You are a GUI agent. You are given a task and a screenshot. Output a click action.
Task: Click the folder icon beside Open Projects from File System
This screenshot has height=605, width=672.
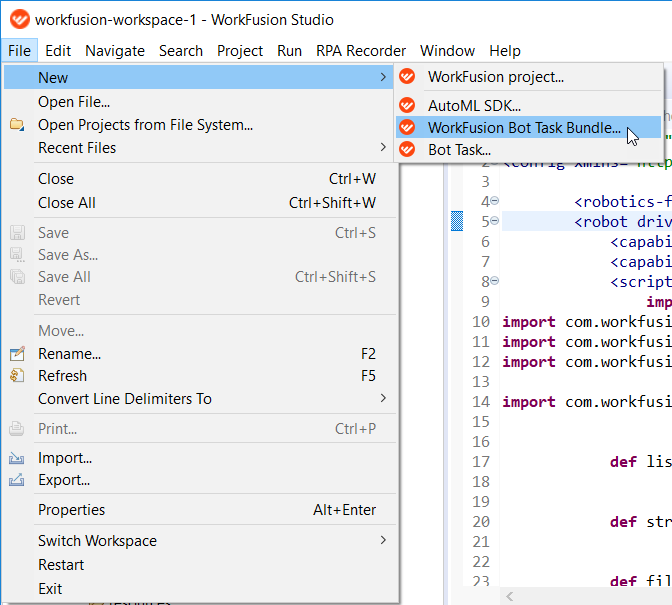coord(17,125)
